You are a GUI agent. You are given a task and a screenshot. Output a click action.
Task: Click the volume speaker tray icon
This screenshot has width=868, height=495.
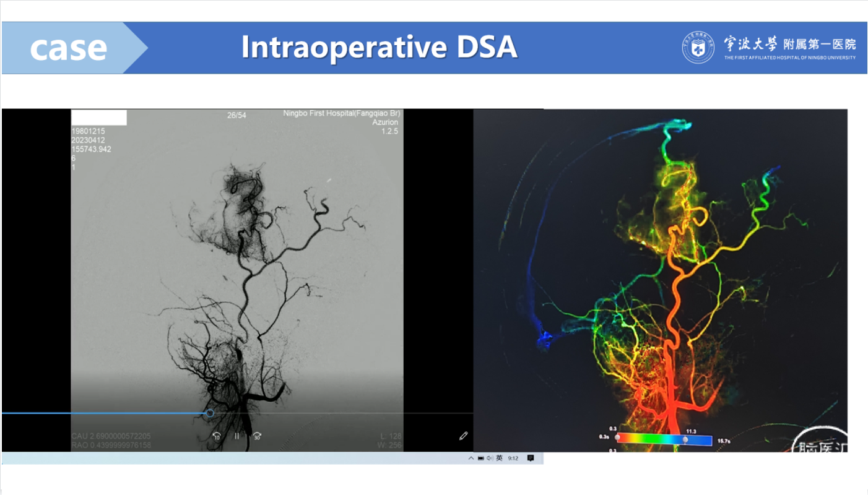tap(490, 458)
